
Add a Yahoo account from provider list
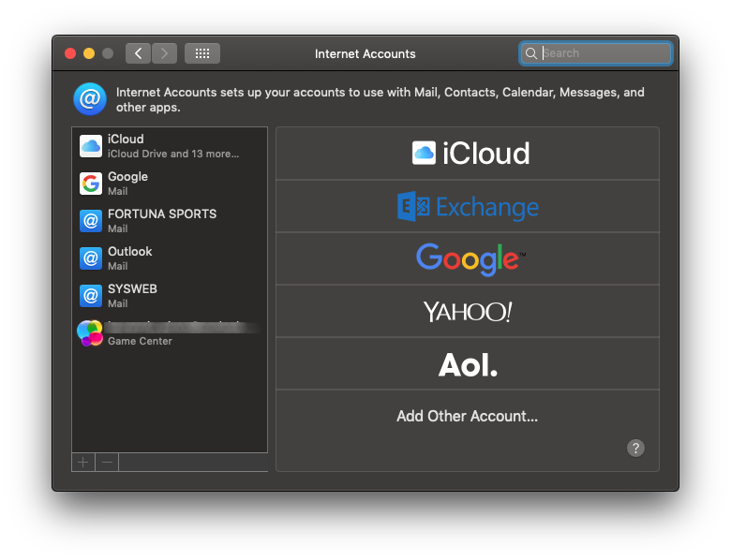tap(468, 311)
